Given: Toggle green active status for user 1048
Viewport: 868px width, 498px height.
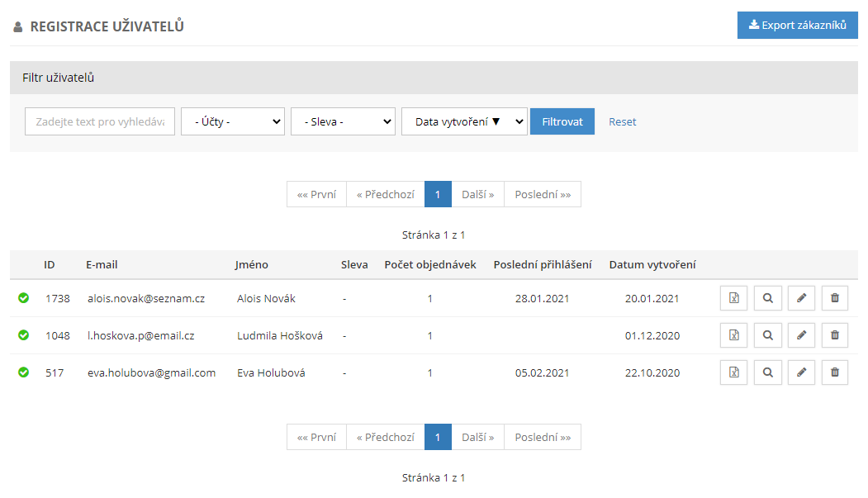Looking at the screenshot, I should [23, 335].
